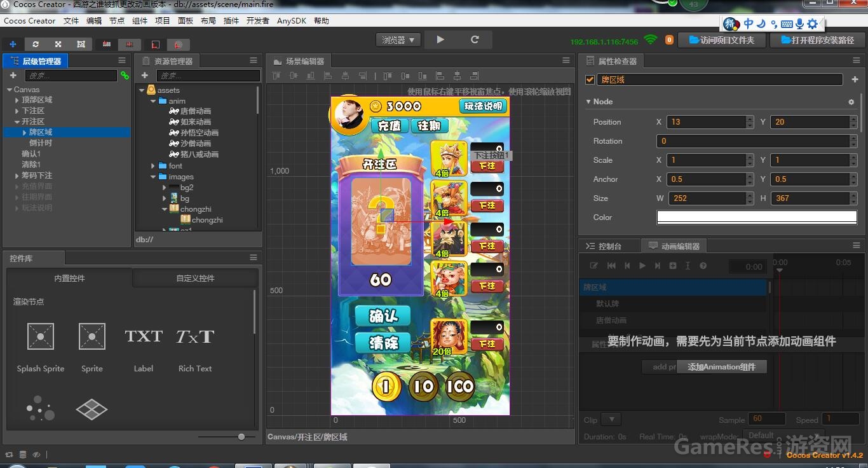This screenshot has width=868, height=468.
Task: Click the plus button beside node name
Action: pos(855,79)
